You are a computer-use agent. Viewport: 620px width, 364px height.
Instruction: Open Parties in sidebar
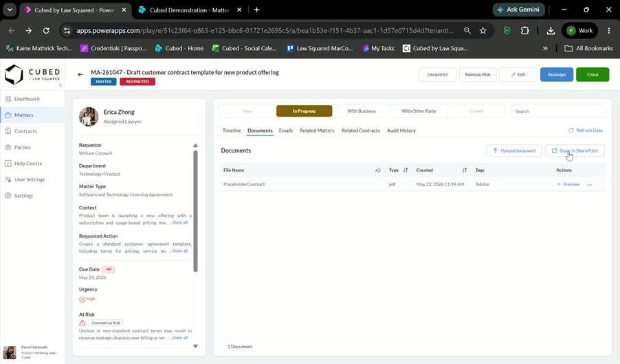(x=22, y=148)
